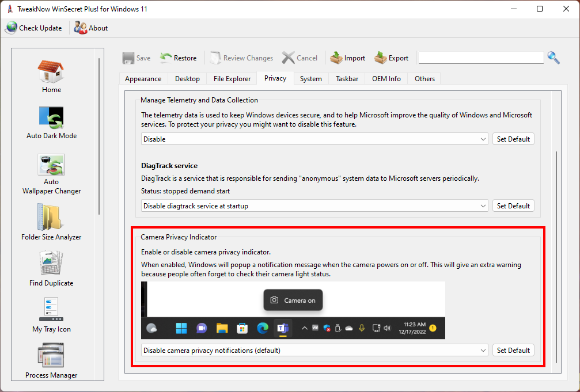Click the Save toolbar button
Image resolution: width=580 pixels, height=392 pixels.
coord(136,58)
